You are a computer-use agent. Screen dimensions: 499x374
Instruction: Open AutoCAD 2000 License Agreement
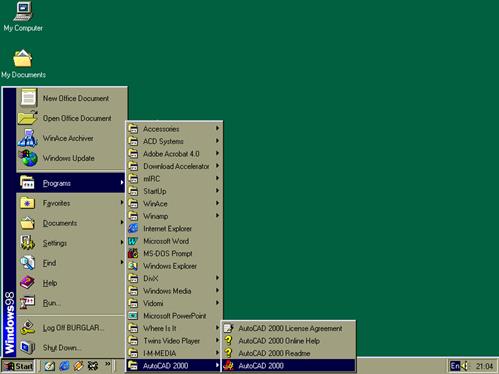pyautogui.click(x=289, y=328)
